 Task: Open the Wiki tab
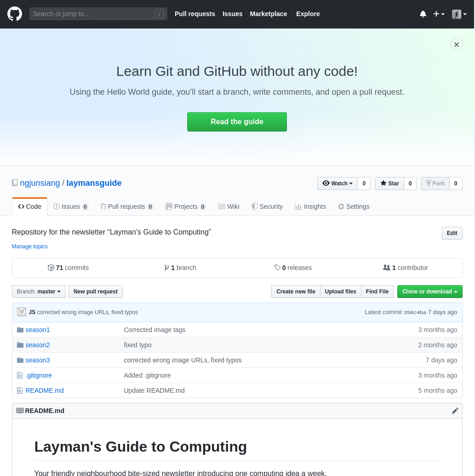tap(229, 206)
